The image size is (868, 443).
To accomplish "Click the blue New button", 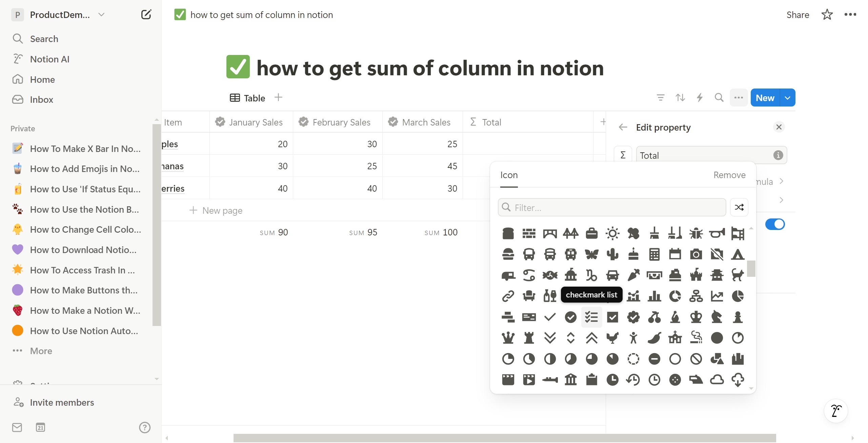I will click(x=765, y=98).
